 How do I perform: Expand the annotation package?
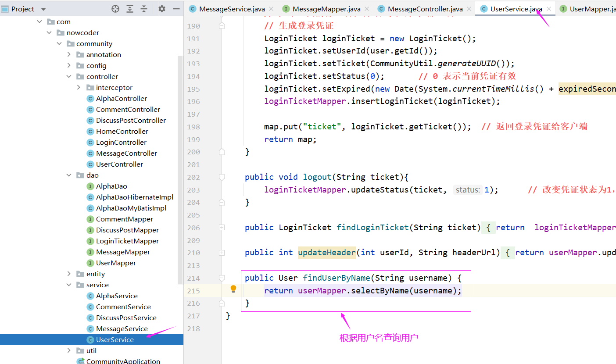coord(69,54)
